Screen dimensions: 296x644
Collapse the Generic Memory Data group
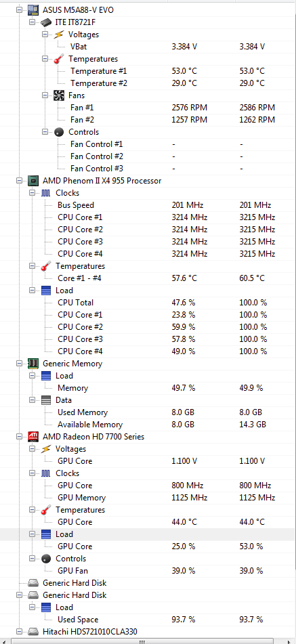[32, 400]
